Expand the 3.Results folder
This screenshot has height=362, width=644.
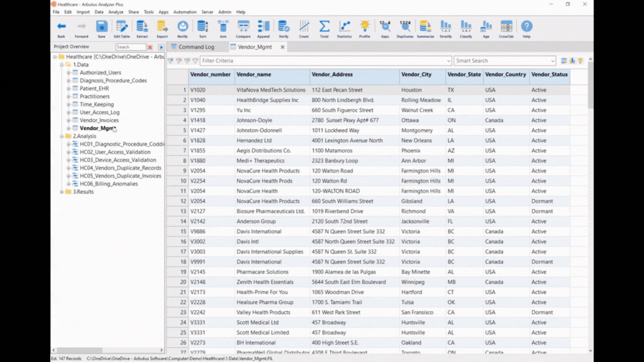tap(62, 192)
